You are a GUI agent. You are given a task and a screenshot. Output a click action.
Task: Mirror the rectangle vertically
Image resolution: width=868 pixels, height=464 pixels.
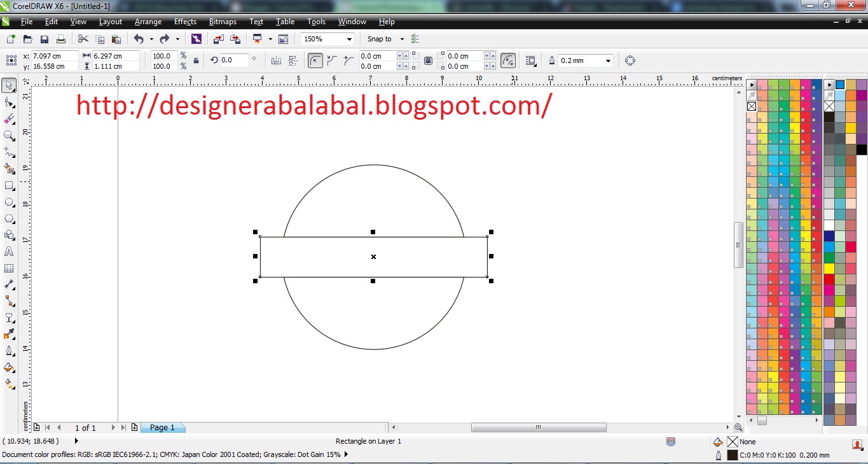[x=293, y=60]
